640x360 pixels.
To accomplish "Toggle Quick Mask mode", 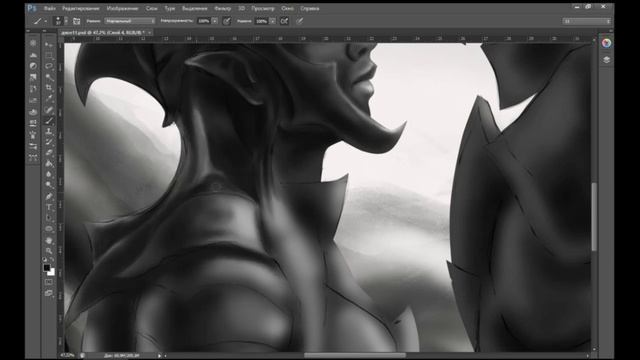I will click(49, 282).
